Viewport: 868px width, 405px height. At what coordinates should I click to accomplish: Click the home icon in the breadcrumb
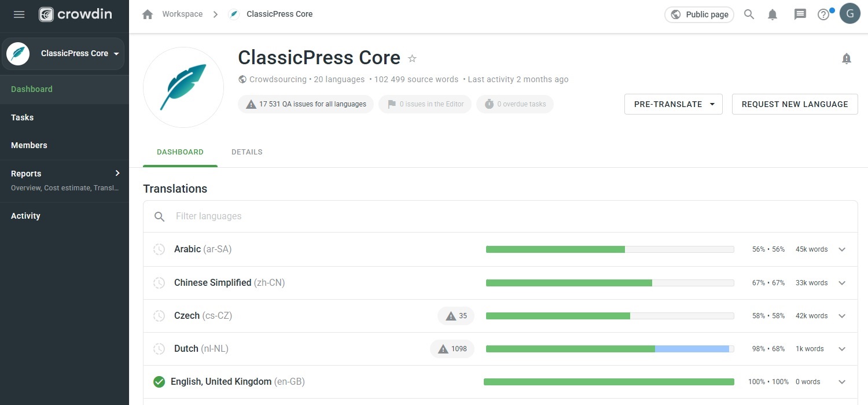[x=148, y=14]
